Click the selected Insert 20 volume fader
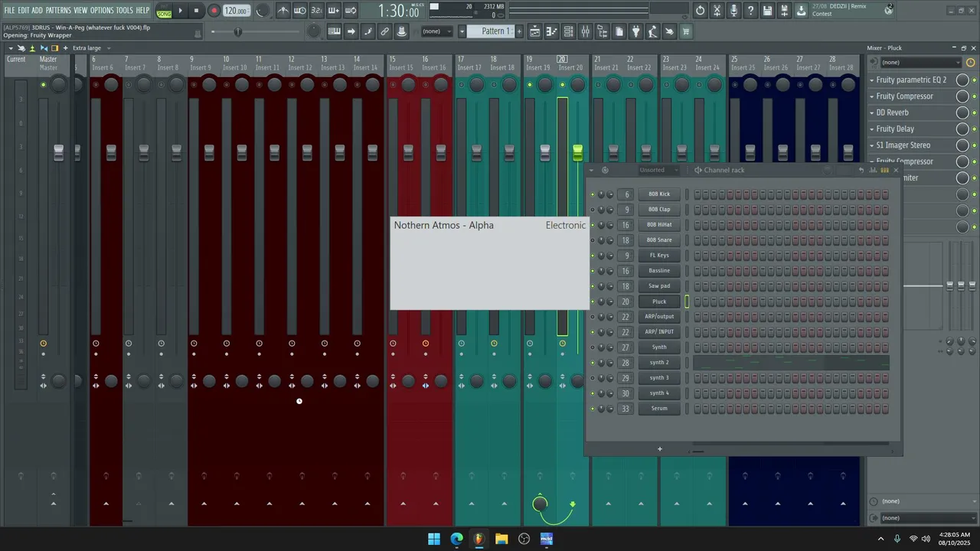This screenshot has height=551, width=980. click(x=578, y=152)
